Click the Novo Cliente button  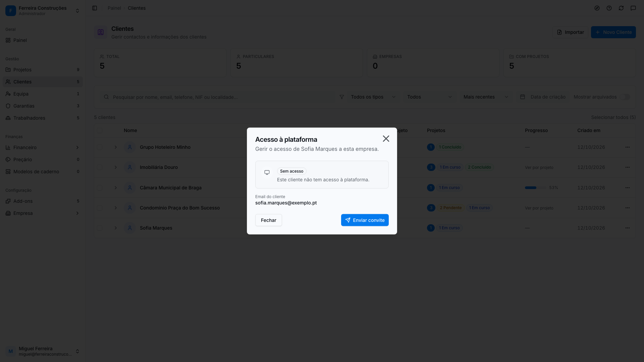[613, 32]
